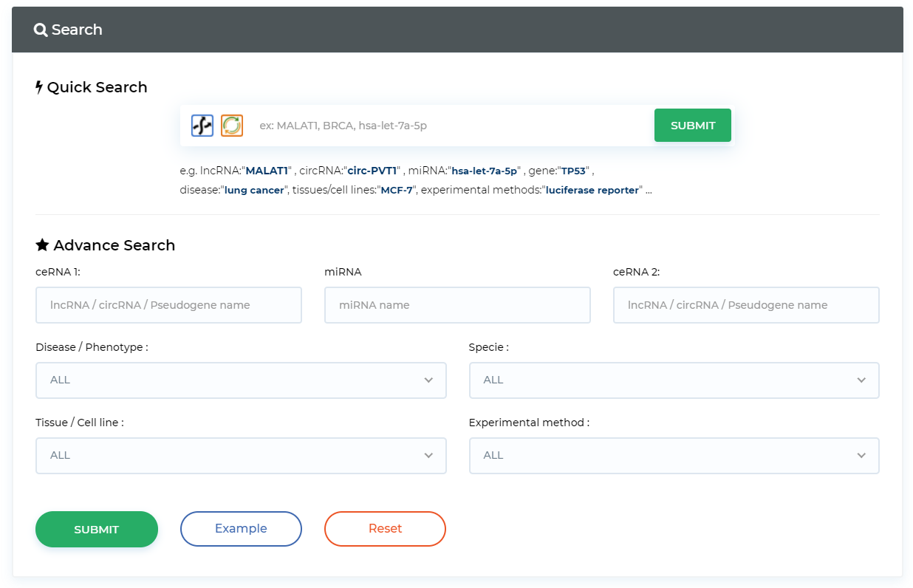The image size is (913, 588).
Task: Choose the circ-PVT1 example link
Action: pos(372,171)
